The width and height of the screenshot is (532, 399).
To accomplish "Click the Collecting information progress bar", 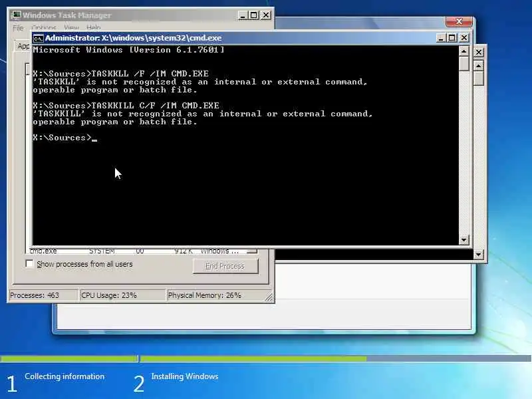I will click(69, 358).
